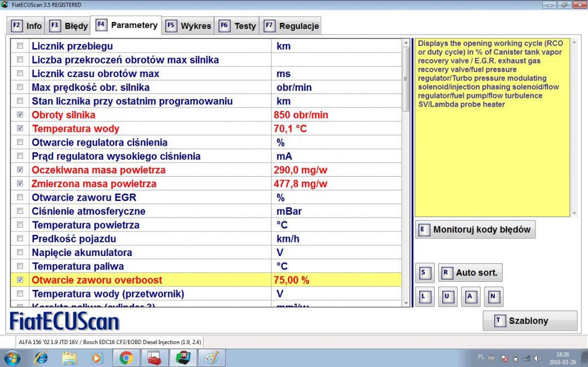Select Temperatura wody (przetwornik) row
The width and height of the screenshot is (588, 367).
(x=206, y=294)
